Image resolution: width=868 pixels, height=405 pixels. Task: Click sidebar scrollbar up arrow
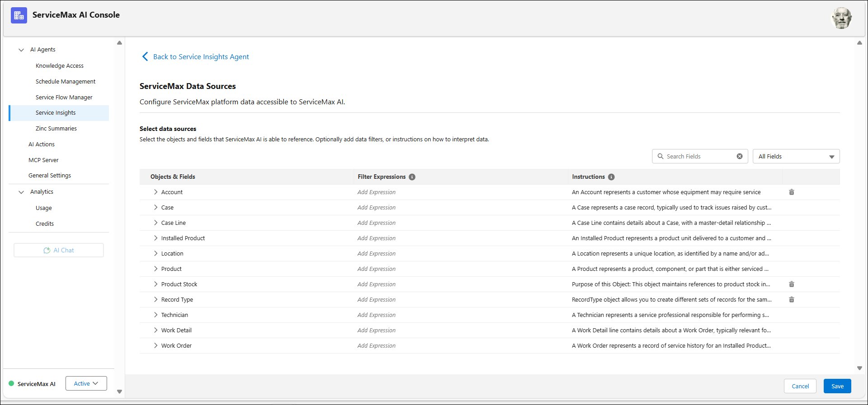[x=119, y=43]
